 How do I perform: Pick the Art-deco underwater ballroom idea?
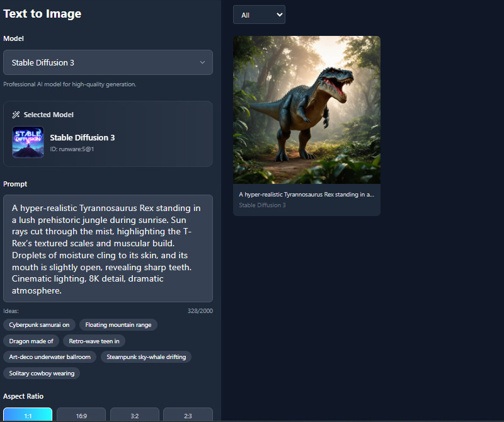point(50,356)
